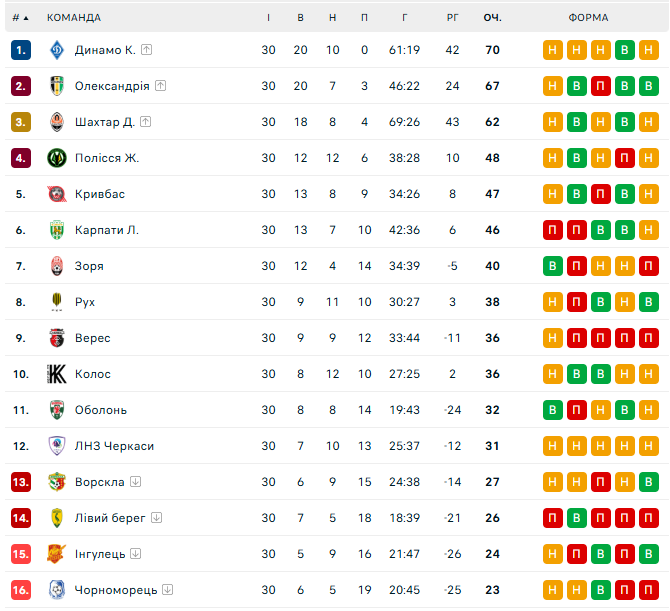
Task: Click the red 16. position badge
Action: click(x=21, y=590)
